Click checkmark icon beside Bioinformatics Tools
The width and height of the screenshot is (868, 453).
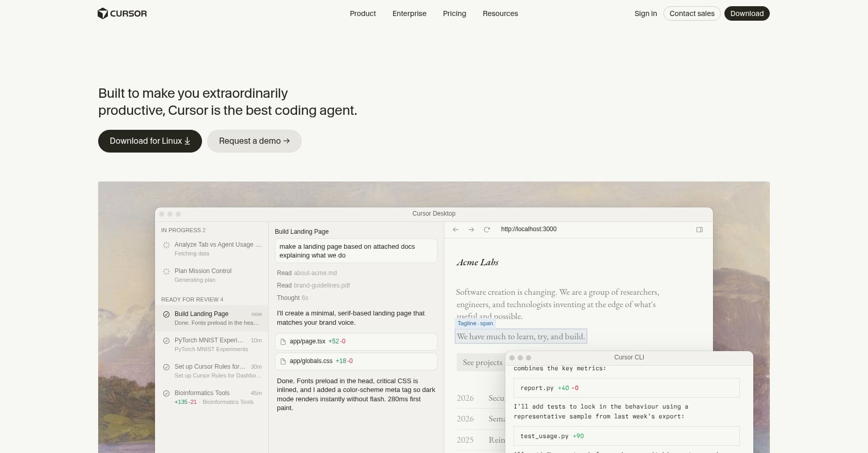coord(166,394)
